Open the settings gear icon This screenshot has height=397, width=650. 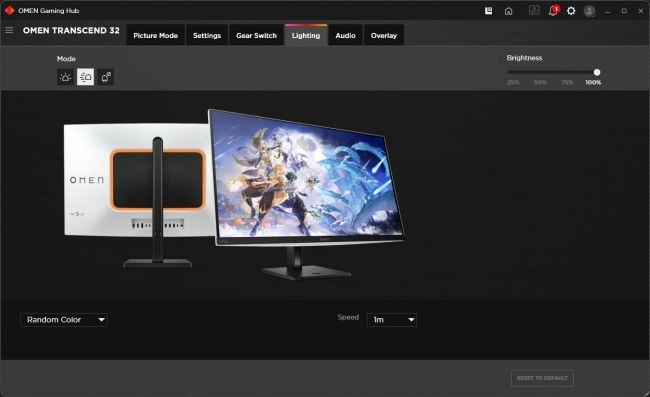coord(571,11)
